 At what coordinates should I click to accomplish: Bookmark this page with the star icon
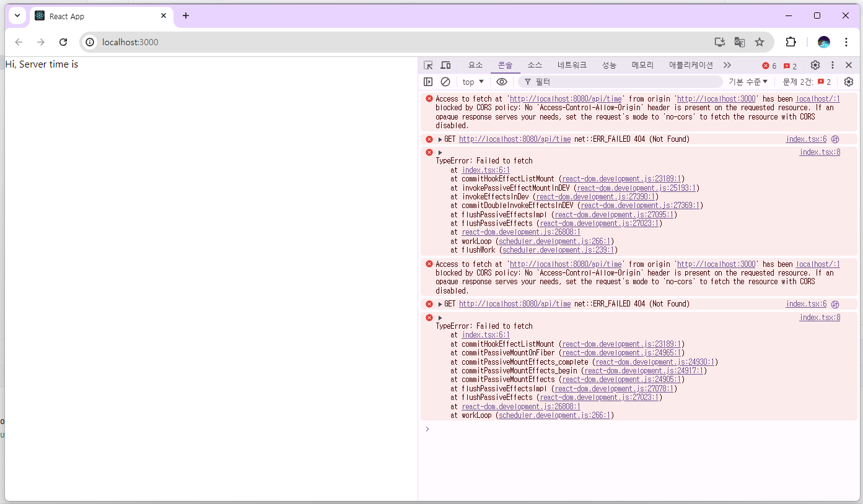tap(760, 42)
